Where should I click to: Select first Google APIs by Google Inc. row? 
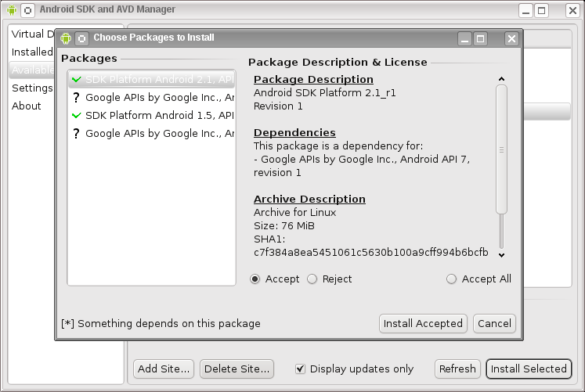(151, 98)
